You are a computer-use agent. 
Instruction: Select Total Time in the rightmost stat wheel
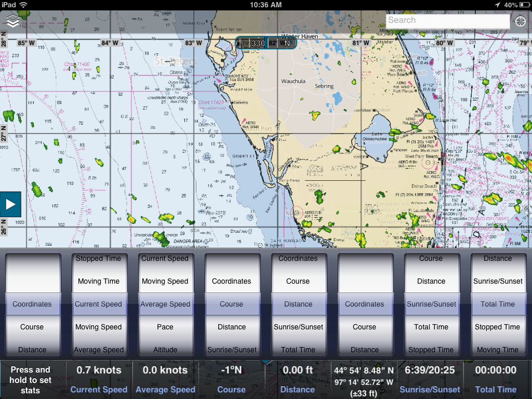[498, 304]
